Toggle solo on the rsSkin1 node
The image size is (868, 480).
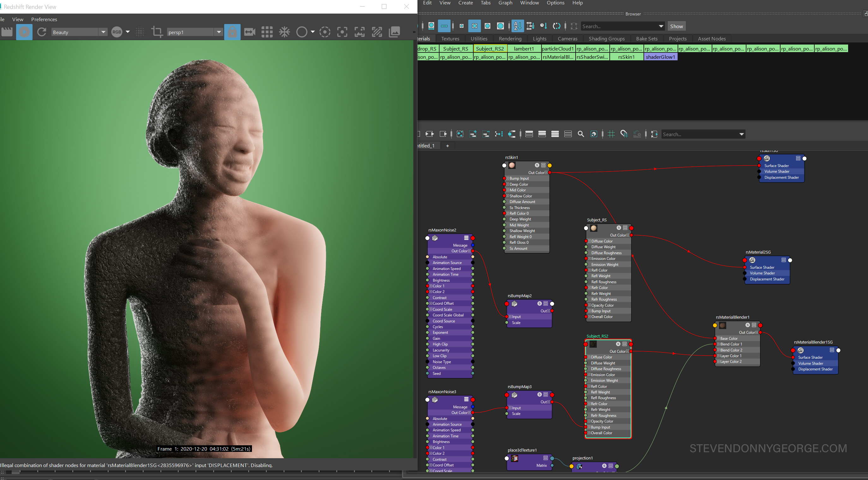click(537, 165)
